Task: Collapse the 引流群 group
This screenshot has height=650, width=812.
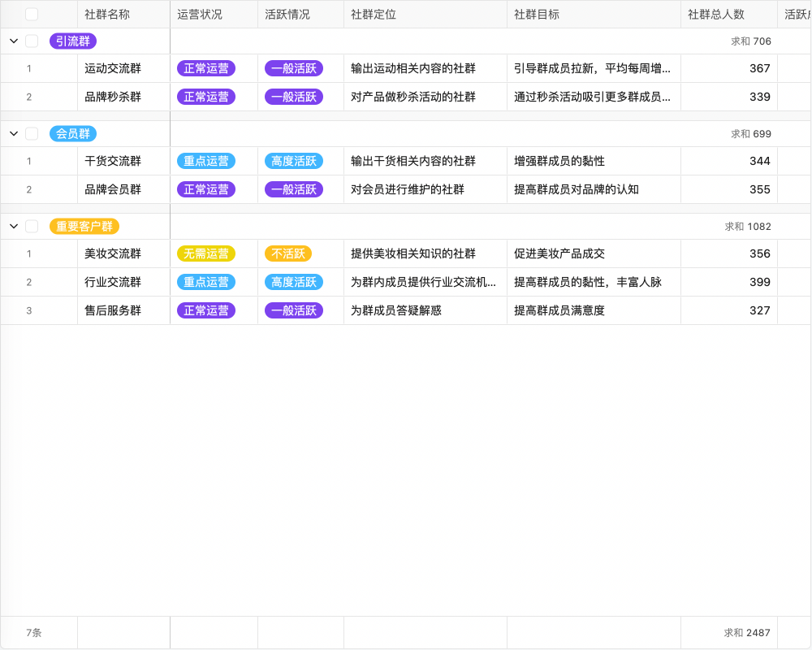Action: (12, 41)
